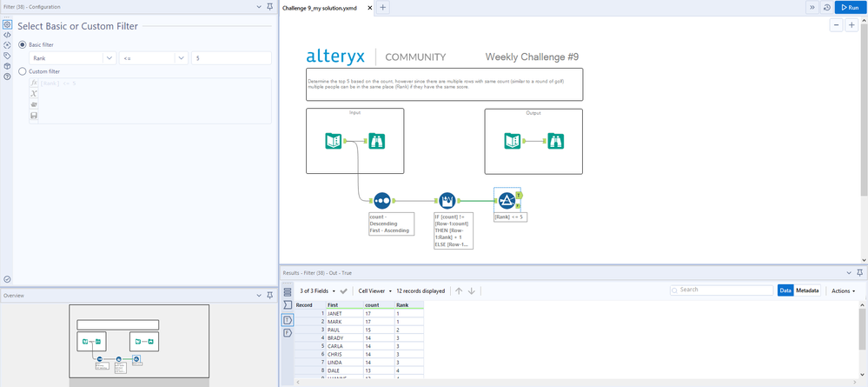The width and height of the screenshot is (868, 387).
Task: Select the Sort tool on canvas
Action: click(382, 200)
